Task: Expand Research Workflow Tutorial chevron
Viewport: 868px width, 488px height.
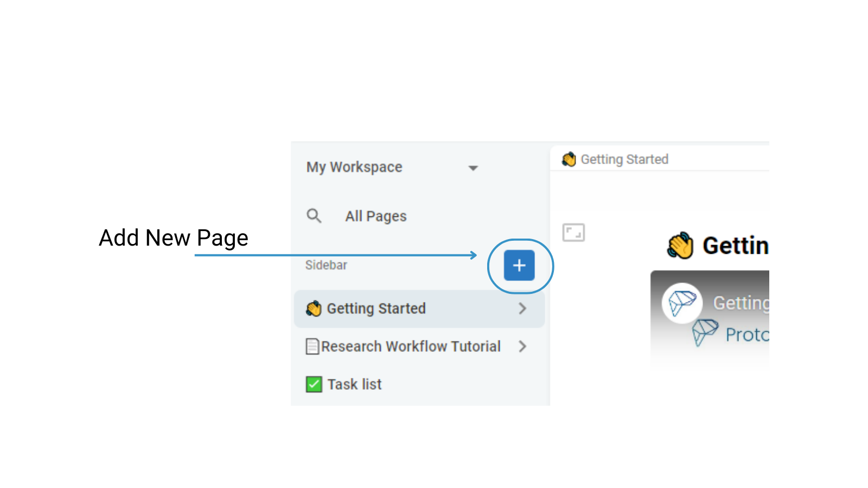Action: click(x=522, y=346)
